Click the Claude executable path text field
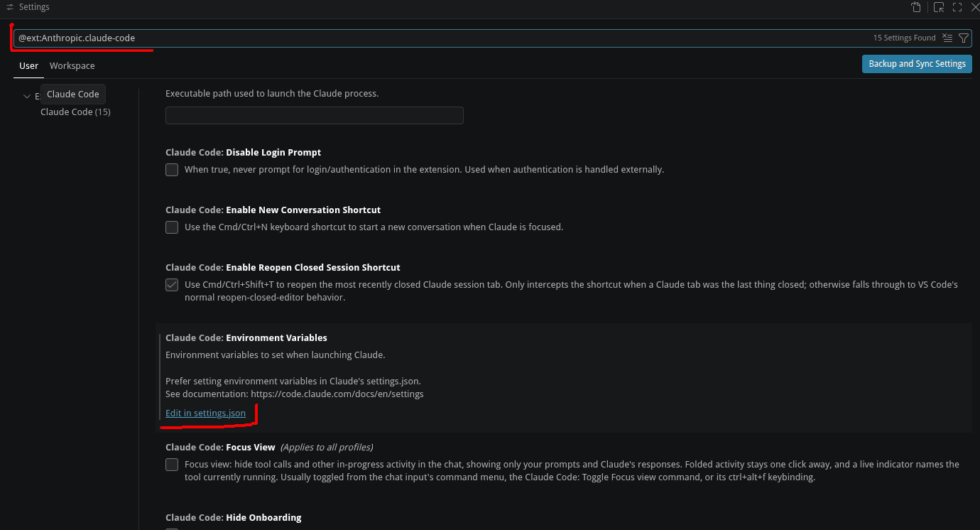This screenshot has height=530, width=980. point(315,115)
